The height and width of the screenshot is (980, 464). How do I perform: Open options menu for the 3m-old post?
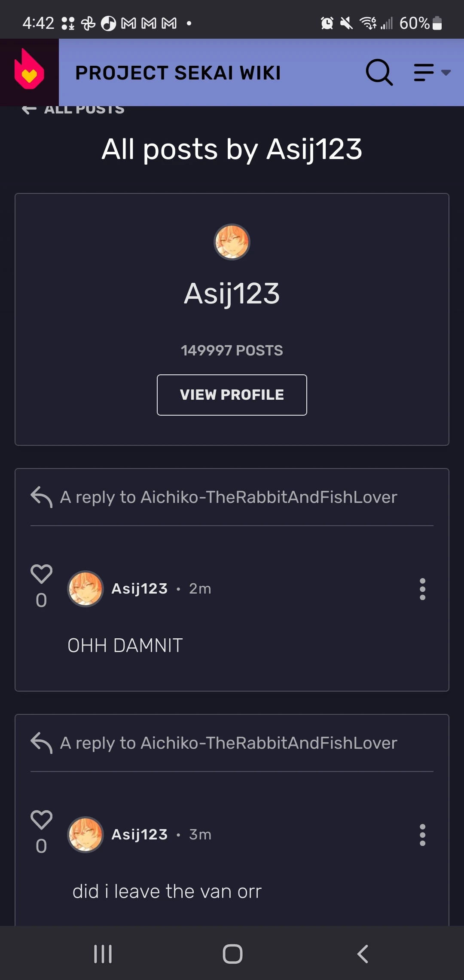click(422, 835)
